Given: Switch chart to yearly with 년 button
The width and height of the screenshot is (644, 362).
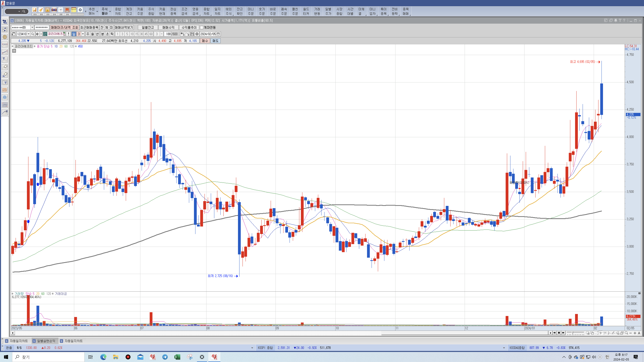Looking at the screenshot, I should (97, 34).
